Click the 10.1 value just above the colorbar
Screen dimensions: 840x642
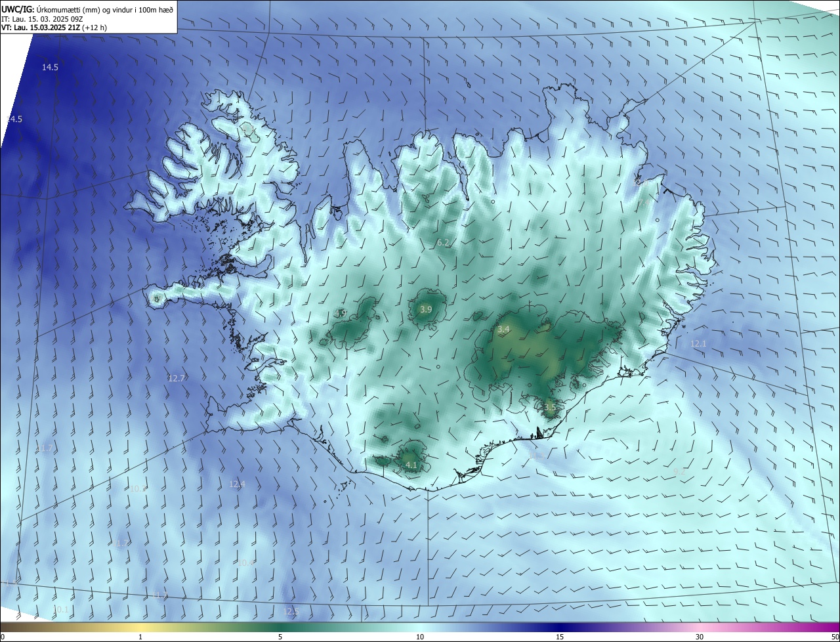point(60,610)
